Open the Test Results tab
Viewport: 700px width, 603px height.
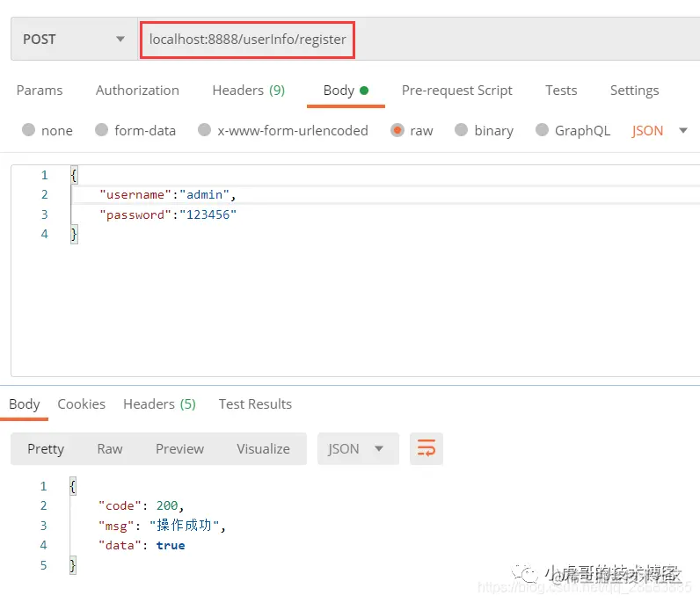(255, 404)
